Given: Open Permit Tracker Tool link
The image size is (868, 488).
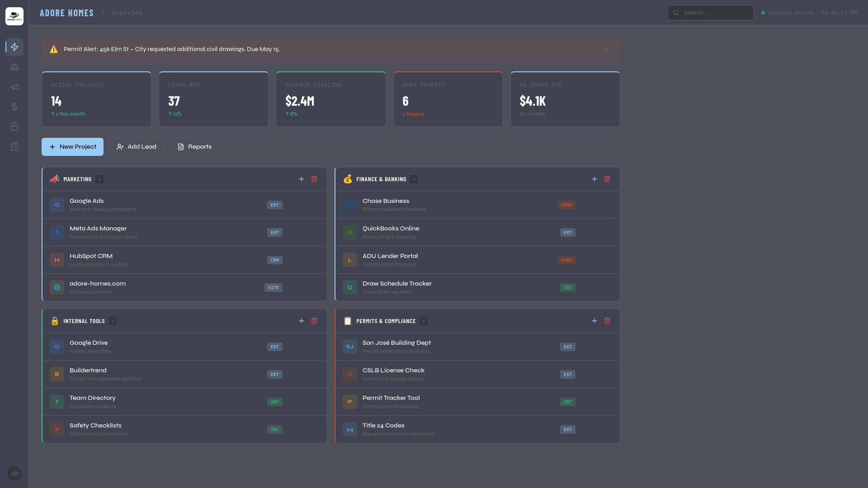Looking at the screenshot, I should tap(477, 402).
